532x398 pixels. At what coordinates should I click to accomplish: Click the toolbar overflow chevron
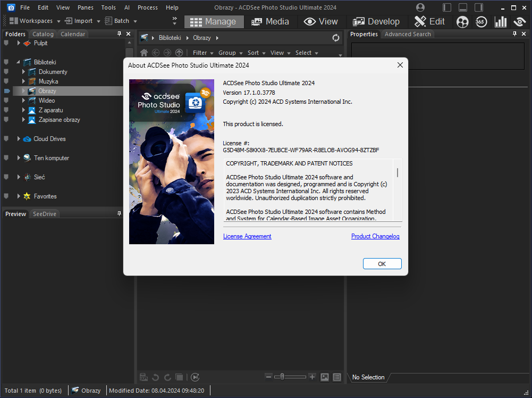point(175,21)
